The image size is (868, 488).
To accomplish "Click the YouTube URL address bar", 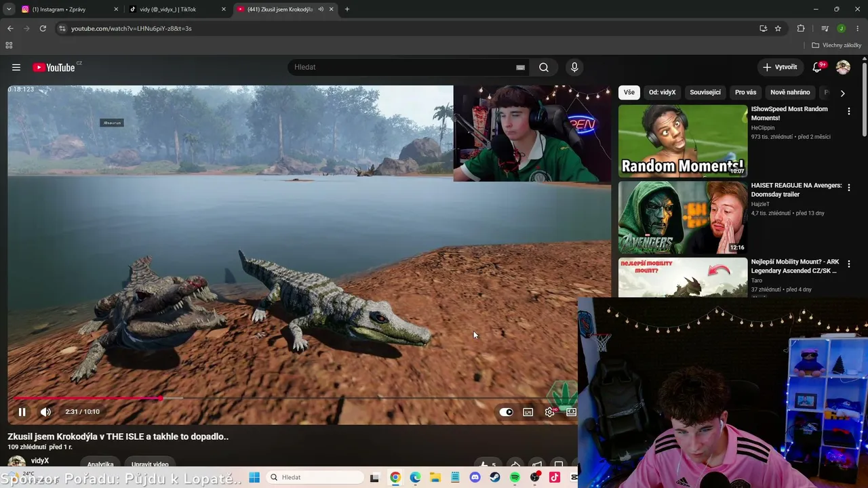I will coord(407,28).
